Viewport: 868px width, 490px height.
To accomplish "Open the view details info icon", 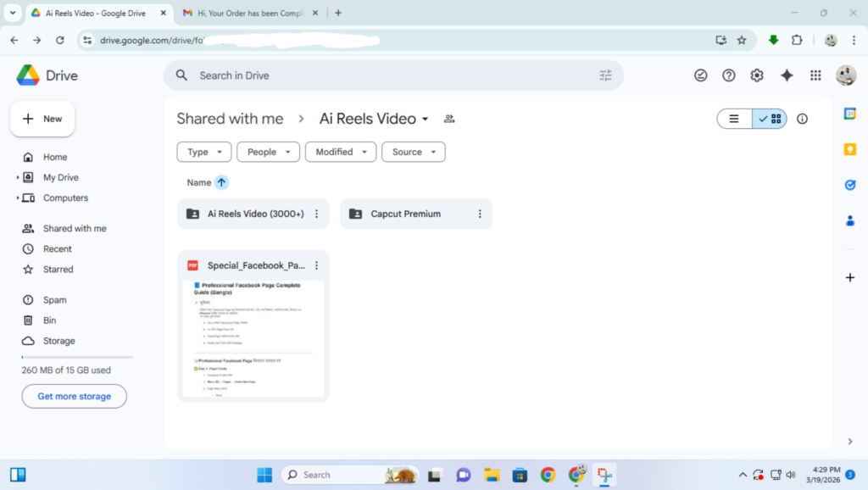I will (802, 119).
